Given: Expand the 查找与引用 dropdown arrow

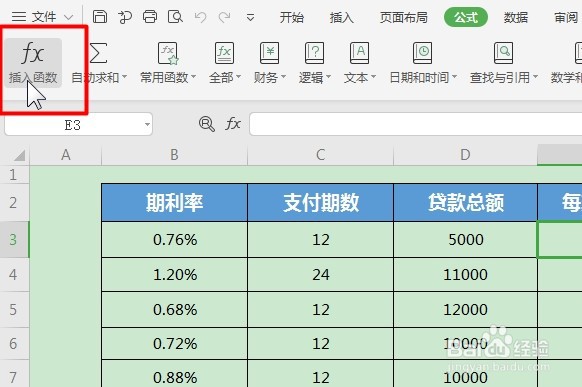Looking at the screenshot, I should pyautogui.click(x=535, y=77).
